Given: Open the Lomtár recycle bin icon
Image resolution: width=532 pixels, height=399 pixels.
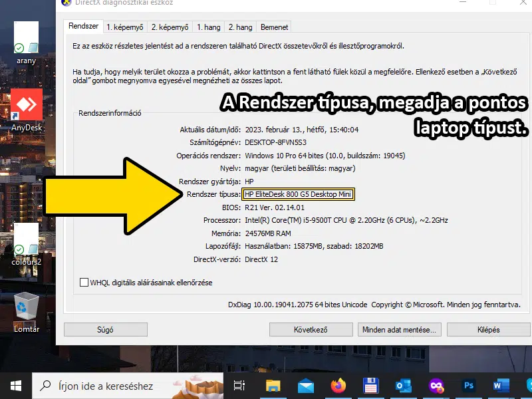Looking at the screenshot, I should [x=27, y=313].
